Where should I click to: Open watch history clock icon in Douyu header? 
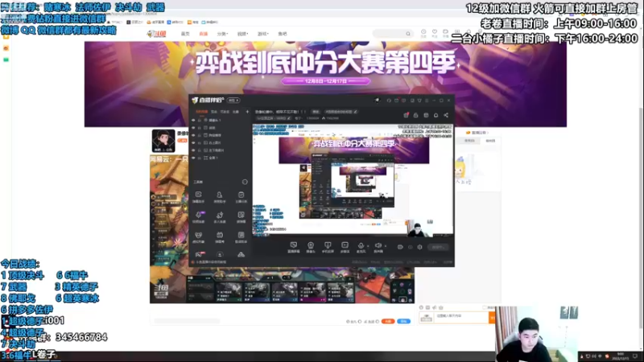coord(423,33)
